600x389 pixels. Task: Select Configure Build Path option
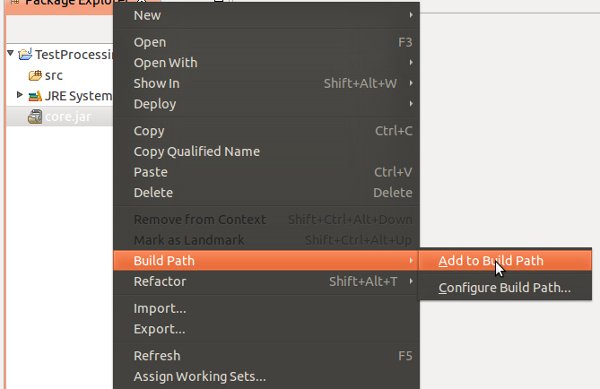tap(505, 288)
